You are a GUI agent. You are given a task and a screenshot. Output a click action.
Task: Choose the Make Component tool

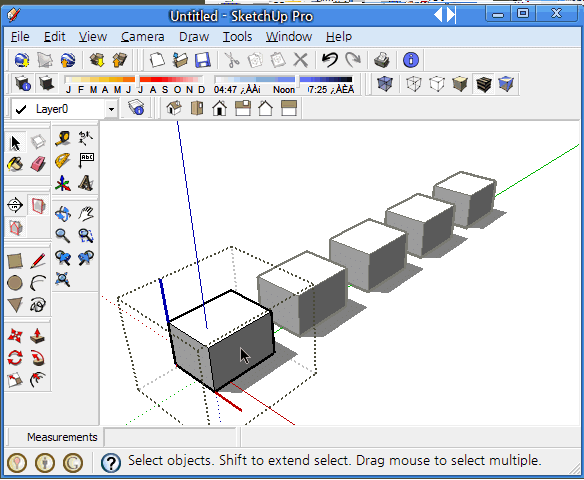[x=38, y=142]
